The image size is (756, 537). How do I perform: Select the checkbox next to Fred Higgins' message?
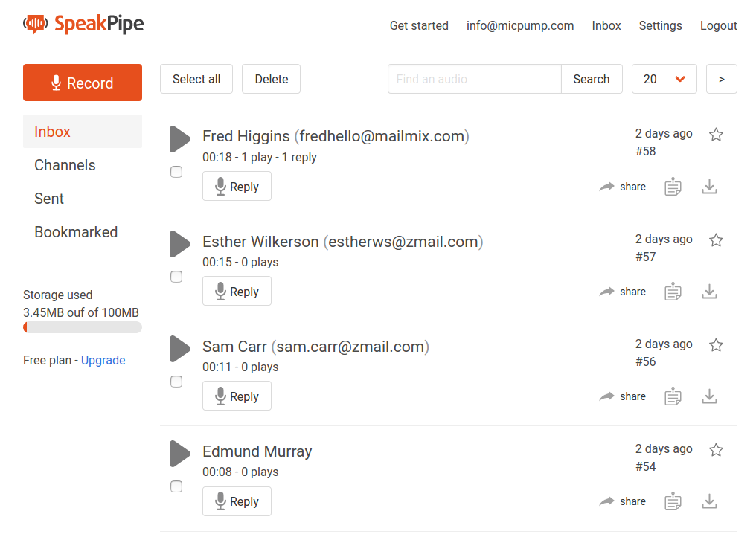pyautogui.click(x=176, y=172)
